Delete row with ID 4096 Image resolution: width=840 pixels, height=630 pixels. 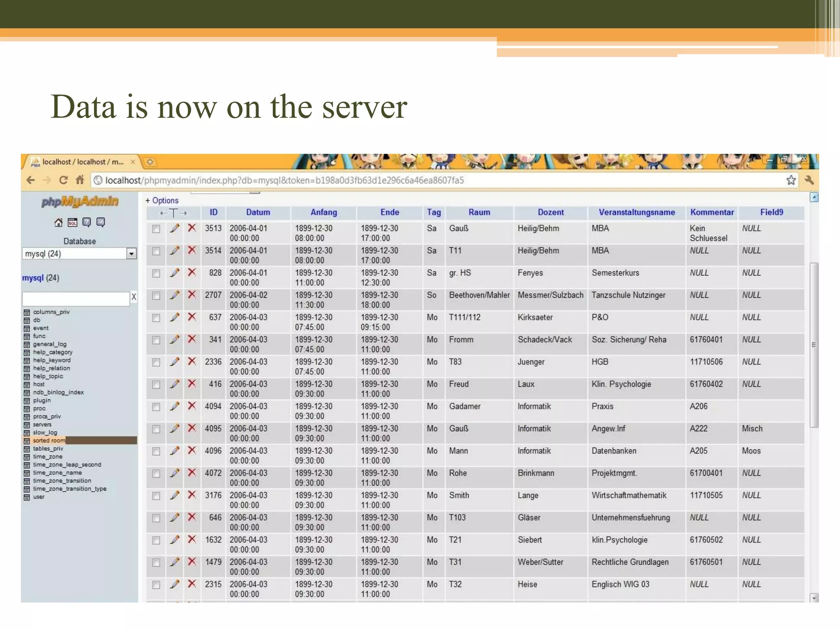192,450
